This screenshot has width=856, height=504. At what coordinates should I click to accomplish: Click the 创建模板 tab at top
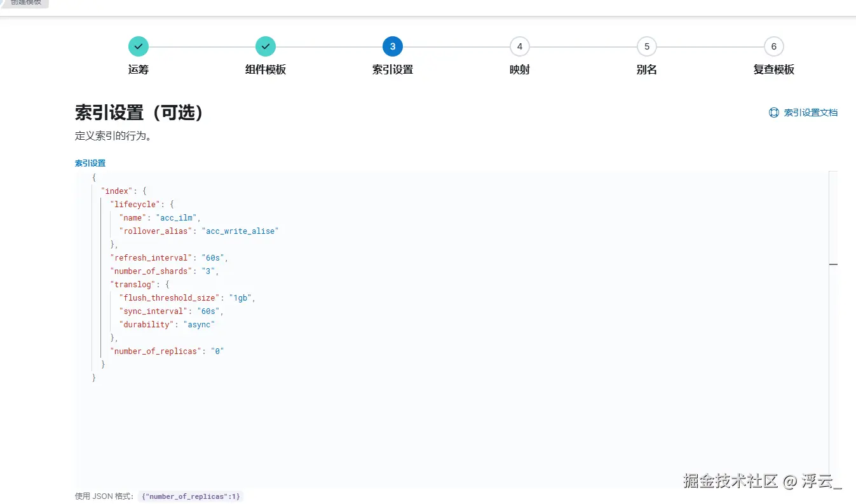point(25,3)
